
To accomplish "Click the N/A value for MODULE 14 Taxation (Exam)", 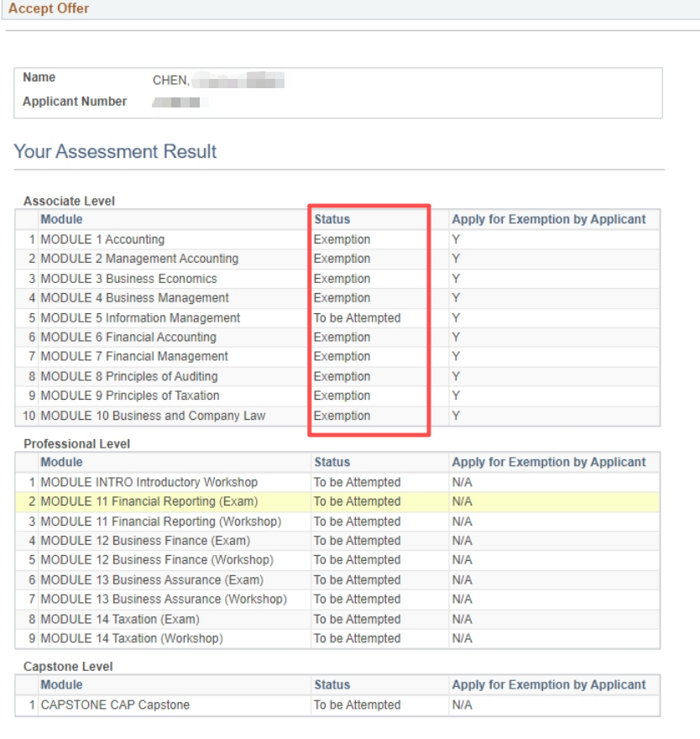I will [462, 619].
